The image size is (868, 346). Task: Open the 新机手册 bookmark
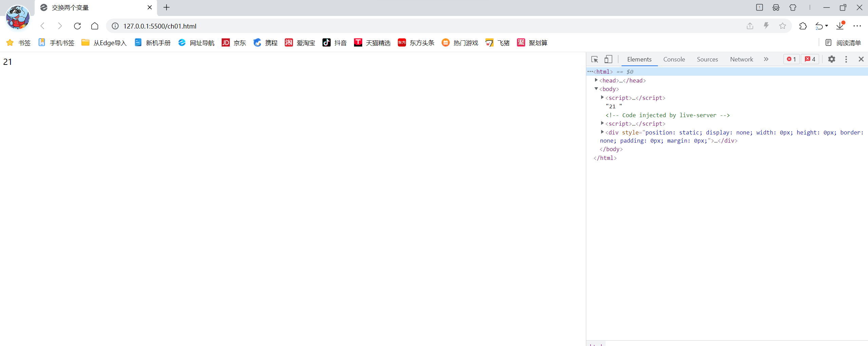coord(152,43)
